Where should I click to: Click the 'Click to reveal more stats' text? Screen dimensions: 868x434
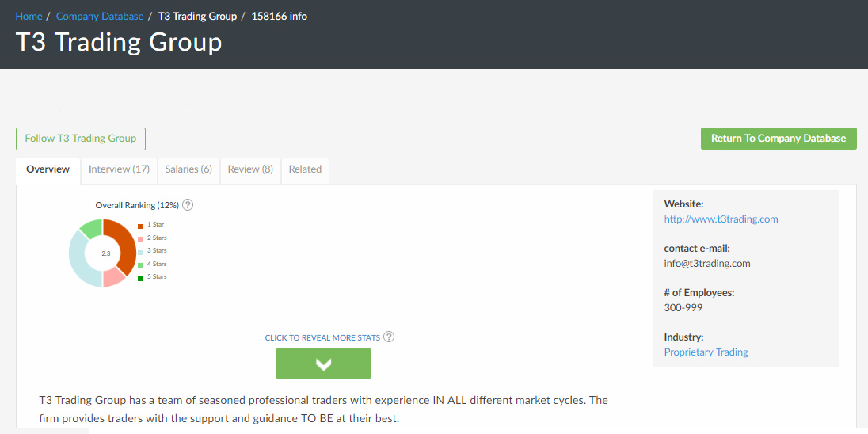[x=322, y=338]
